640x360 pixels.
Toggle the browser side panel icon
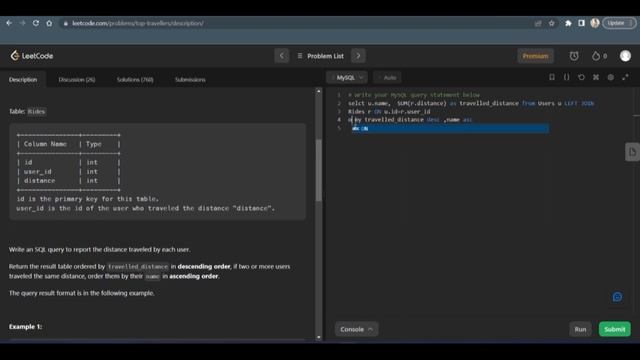pos(581,23)
